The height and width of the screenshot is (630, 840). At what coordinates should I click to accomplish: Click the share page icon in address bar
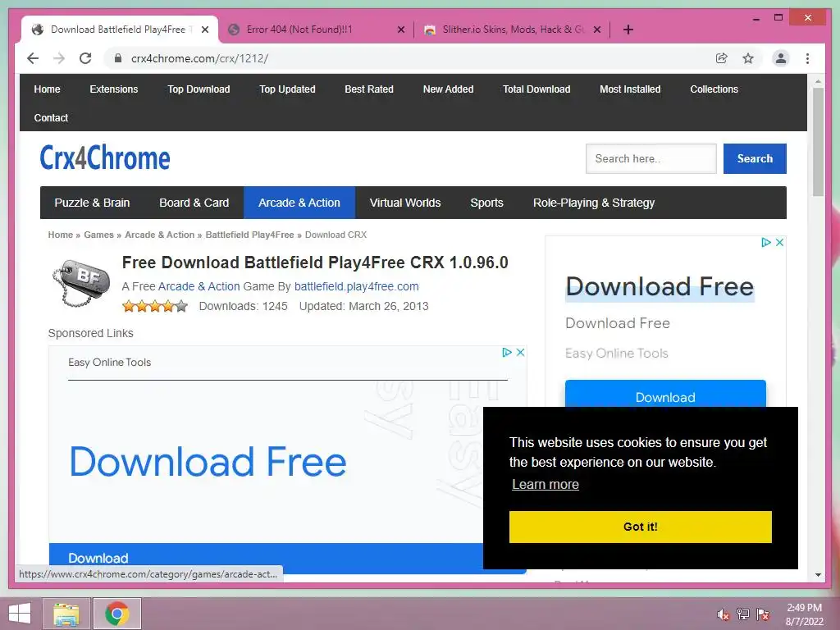click(x=722, y=58)
